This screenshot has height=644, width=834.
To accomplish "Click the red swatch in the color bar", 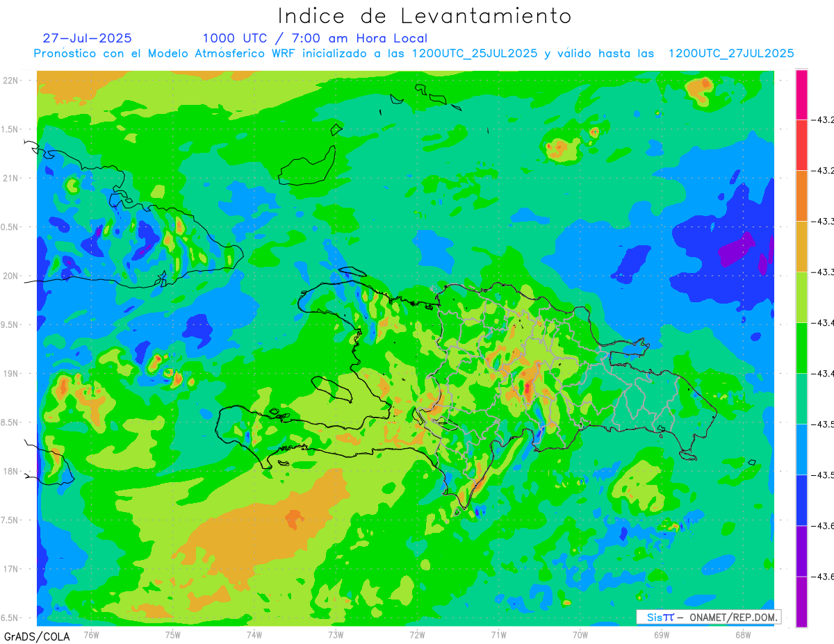I will point(801,145).
